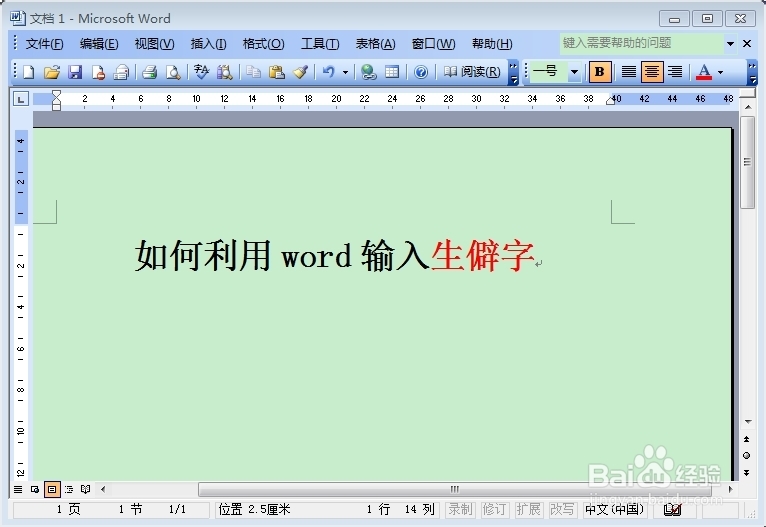Open the 帮助(H) menu
This screenshot has height=527, width=766.
[492, 44]
